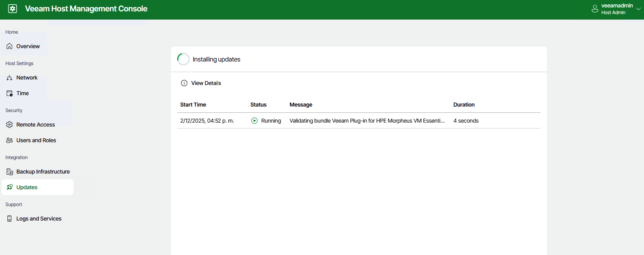The height and width of the screenshot is (255, 644).
Task: Open Users and Roles label
Action: pos(36,140)
